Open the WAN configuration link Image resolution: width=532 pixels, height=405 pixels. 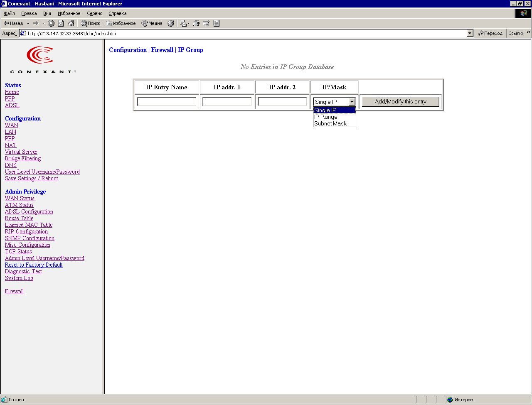coord(12,125)
